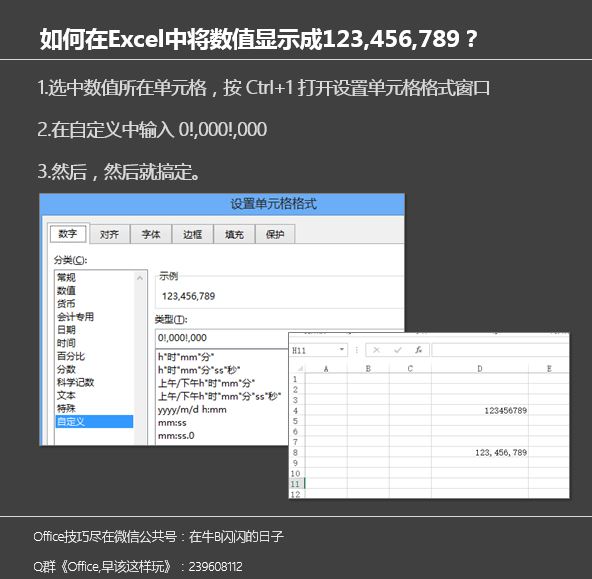The height and width of the screenshot is (579, 592).
Task: Switch to the 数字 tab
Action: pos(68,234)
